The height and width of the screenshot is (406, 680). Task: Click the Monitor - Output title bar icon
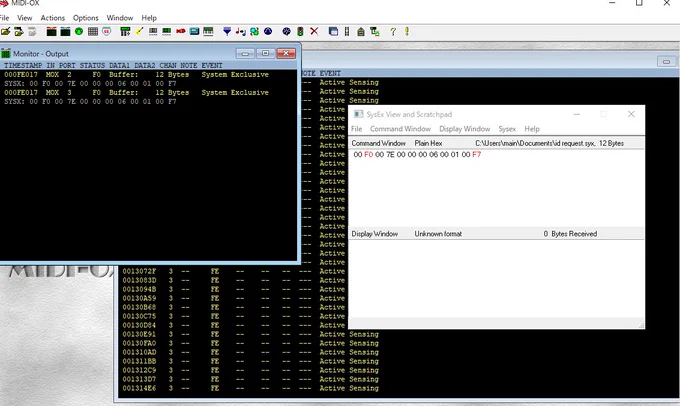(6, 54)
